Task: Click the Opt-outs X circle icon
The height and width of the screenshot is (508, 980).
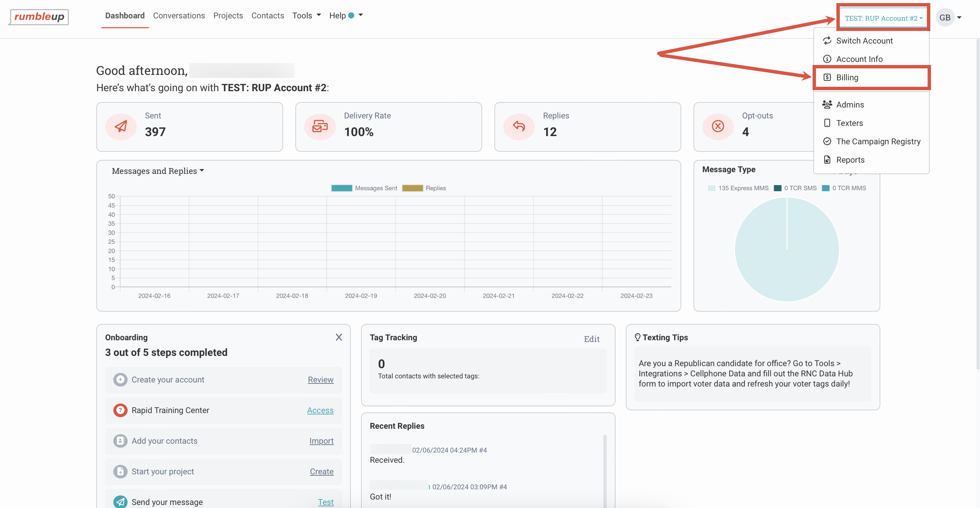Action: click(x=718, y=126)
